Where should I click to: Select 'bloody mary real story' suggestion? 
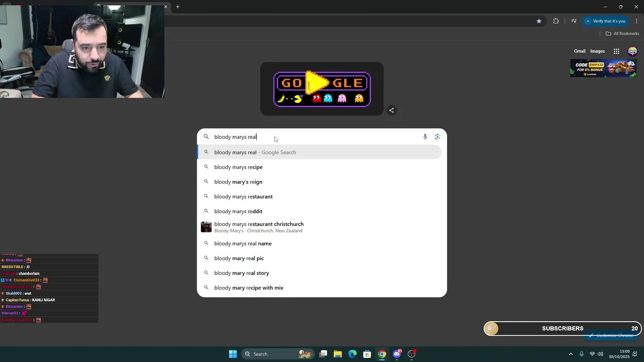click(319, 273)
